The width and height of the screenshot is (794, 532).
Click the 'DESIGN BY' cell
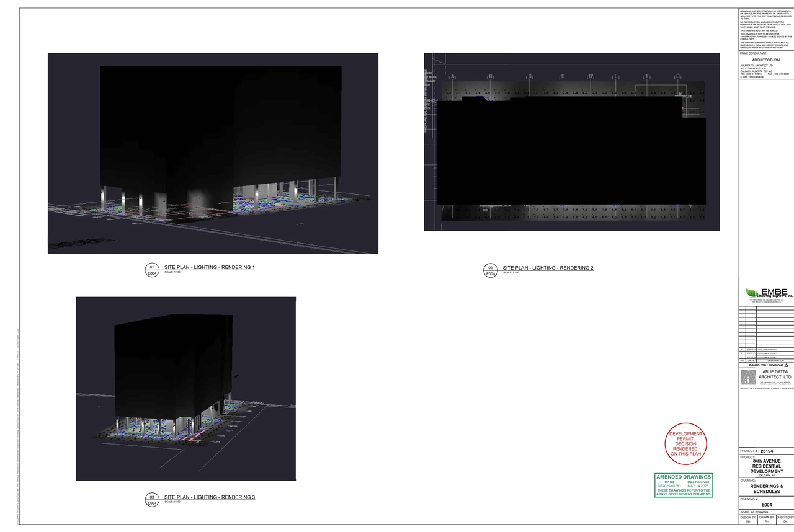[747, 520]
